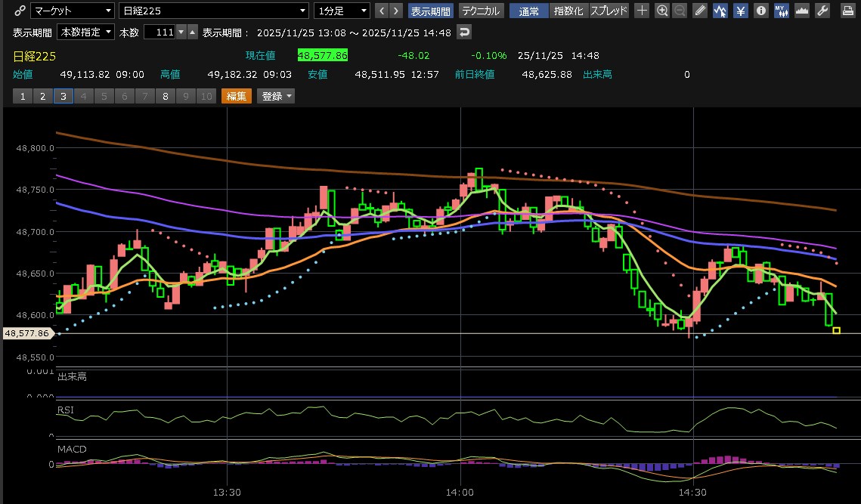The height and width of the screenshot is (504, 861).
Task: Toggle 指数化 indexed display mode
Action: tap(568, 11)
